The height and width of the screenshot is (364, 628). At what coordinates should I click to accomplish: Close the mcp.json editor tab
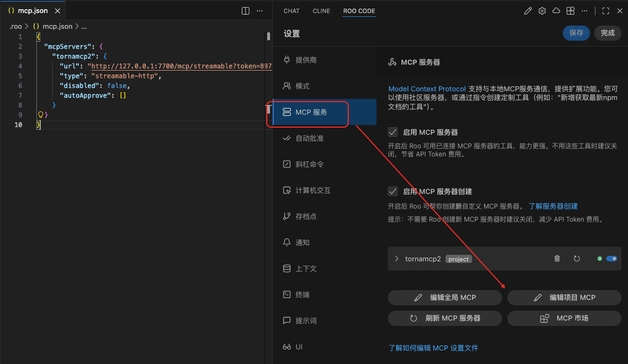pos(57,11)
